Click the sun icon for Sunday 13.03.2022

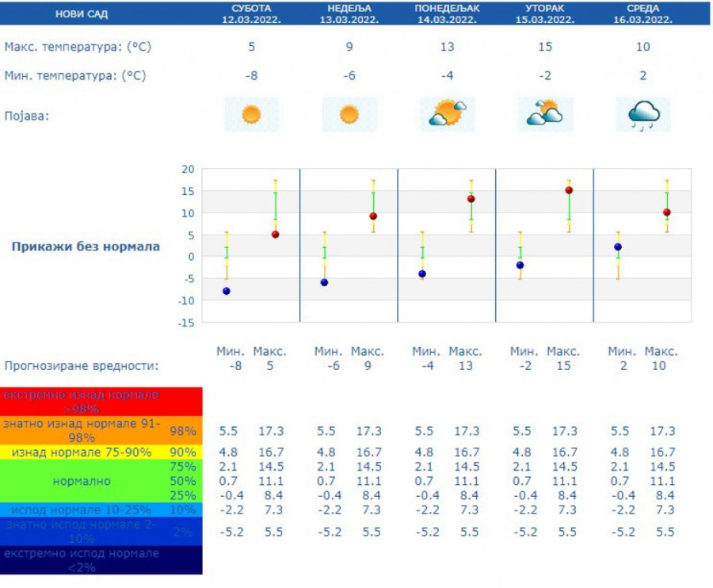click(x=349, y=114)
